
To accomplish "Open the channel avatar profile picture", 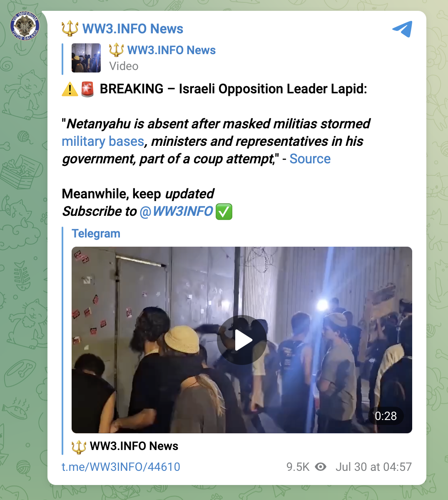I will coord(25,27).
